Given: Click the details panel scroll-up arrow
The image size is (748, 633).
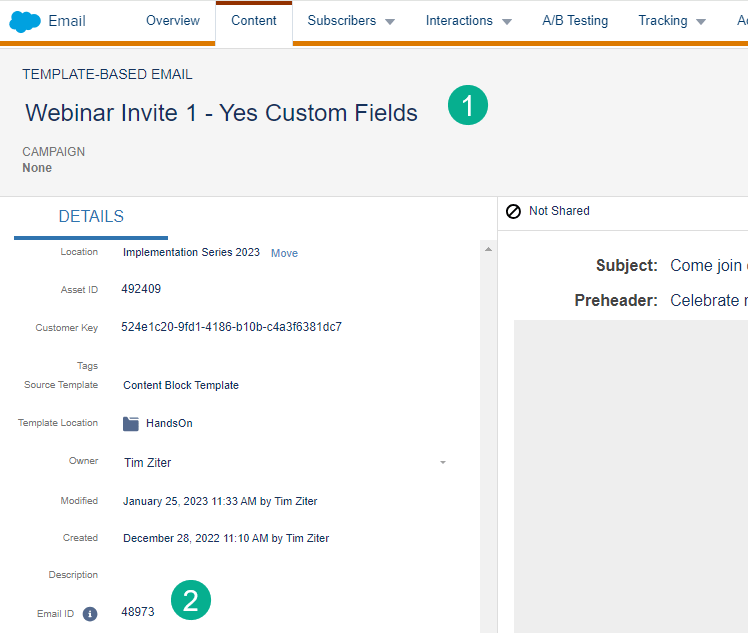Looking at the screenshot, I should [x=489, y=249].
